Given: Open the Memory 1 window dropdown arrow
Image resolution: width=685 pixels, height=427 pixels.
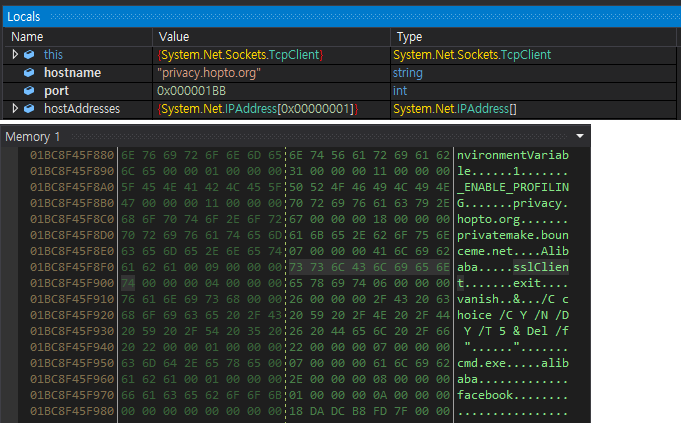Looking at the screenshot, I should pyautogui.click(x=580, y=136).
